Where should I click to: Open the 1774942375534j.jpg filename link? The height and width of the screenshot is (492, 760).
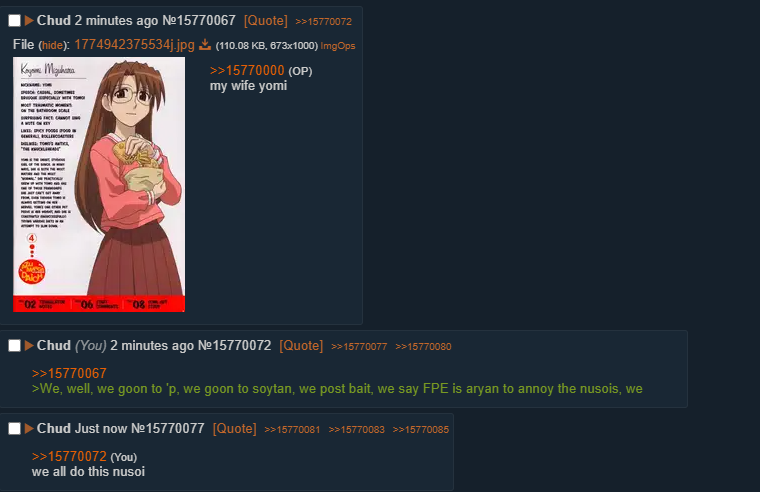click(x=134, y=45)
